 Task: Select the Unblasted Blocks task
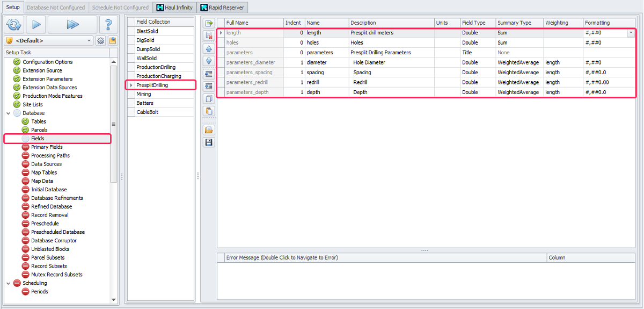pyautogui.click(x=50, y=249)
